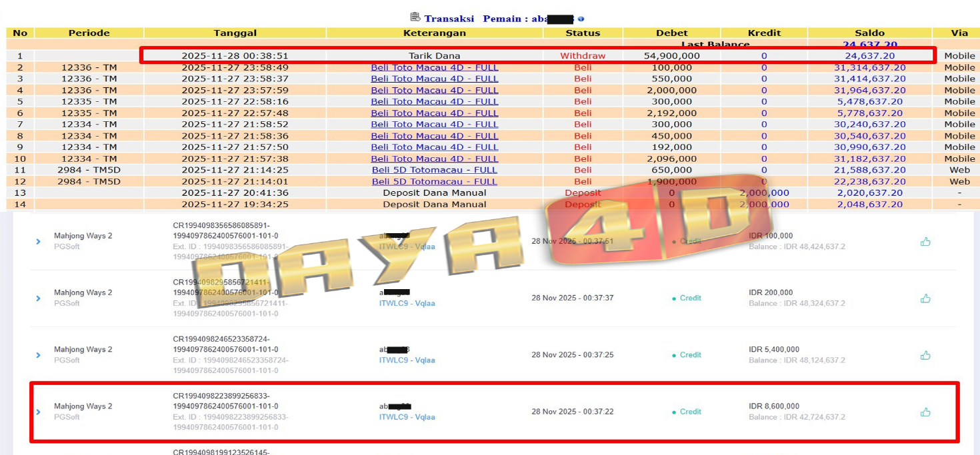The height and width of the screenshot is (455, 980).
Task: Select the Tarik Dana withdraw row
Action: (x=435, y=56)
